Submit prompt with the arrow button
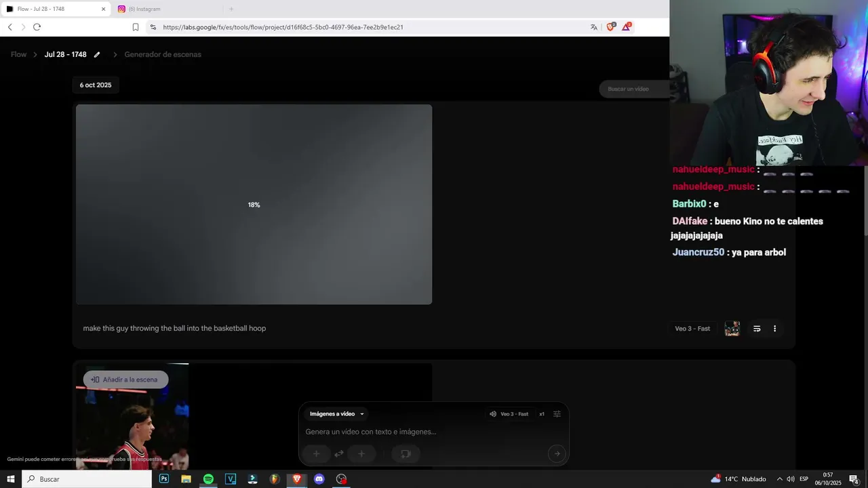Screen dimensions: 868x488 click(557, 454)
